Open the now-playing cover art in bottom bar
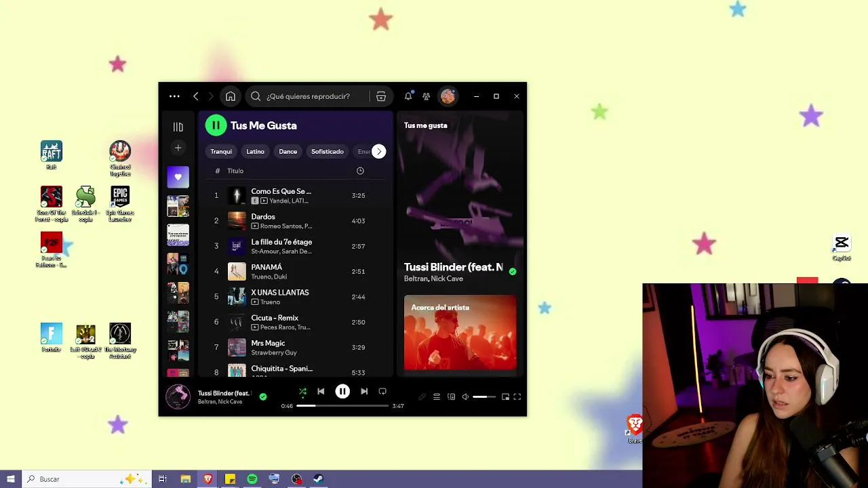The height and width of the screenshot is (488, 868). [x=178, y=397]
